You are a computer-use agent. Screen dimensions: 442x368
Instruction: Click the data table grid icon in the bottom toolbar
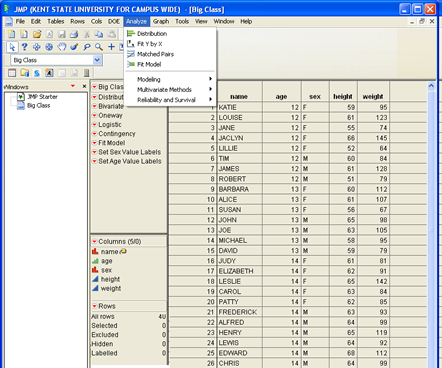pos(12,73)
